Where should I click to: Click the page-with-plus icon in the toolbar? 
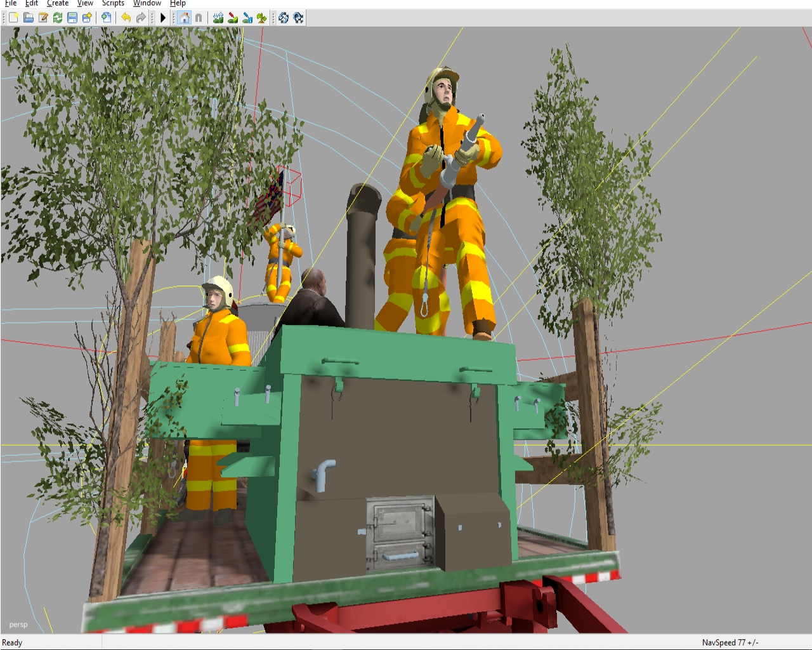pos(106,18)
